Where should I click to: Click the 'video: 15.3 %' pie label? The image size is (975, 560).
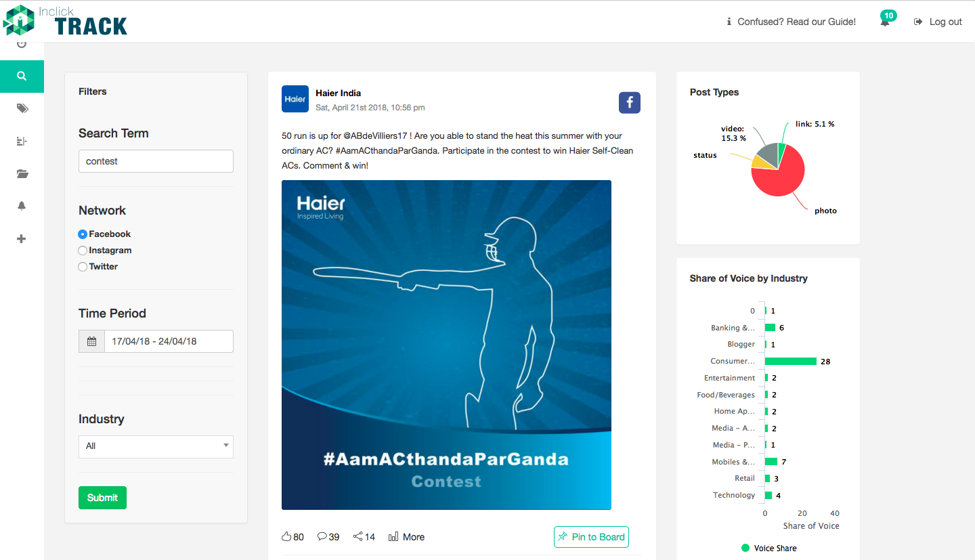click(732, 133)
